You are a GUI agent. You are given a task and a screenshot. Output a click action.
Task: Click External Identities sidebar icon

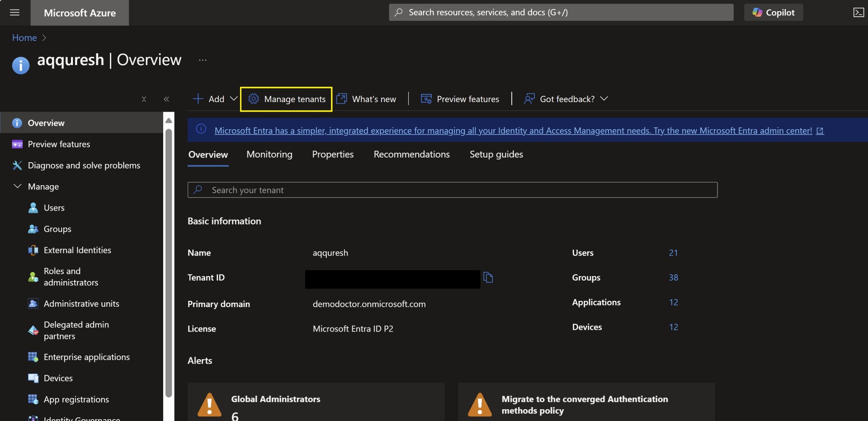(x=33, y=250)
